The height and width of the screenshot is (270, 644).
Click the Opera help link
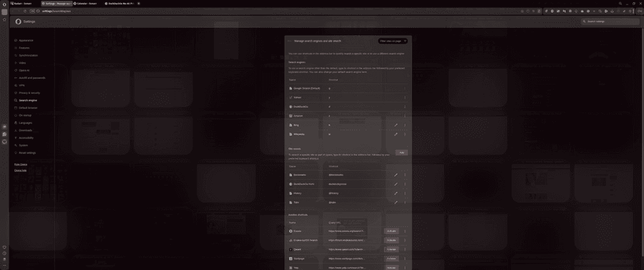point(21,170)
